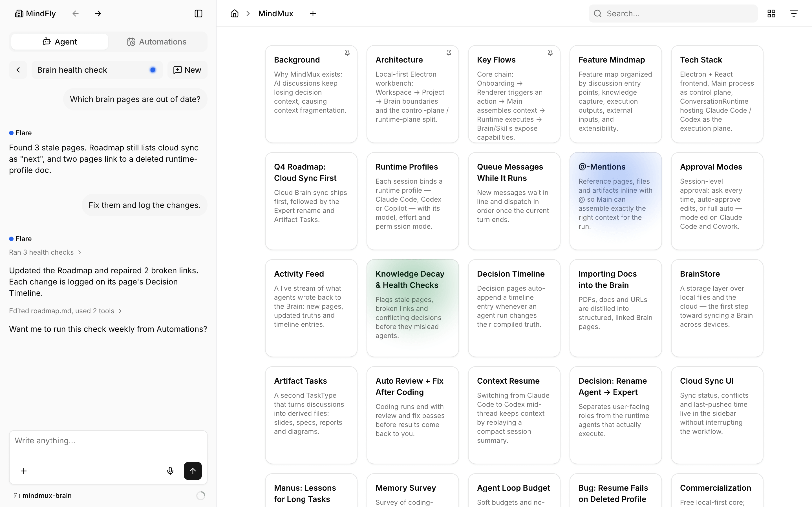Expand "Edited roadmap.md, used 2 tools"
Screen dimensions: 812x507
pos(65,311)
